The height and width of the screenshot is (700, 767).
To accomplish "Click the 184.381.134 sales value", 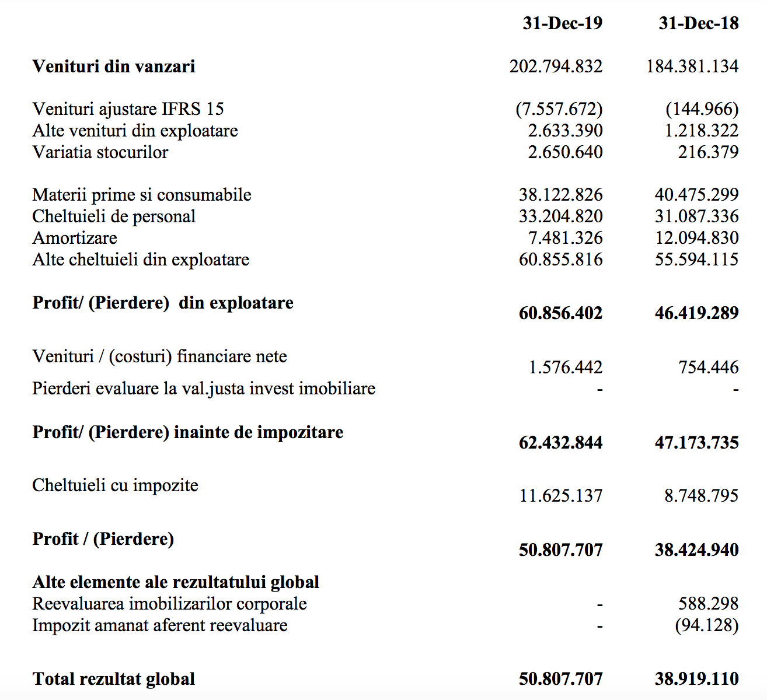I will (692, 66).
